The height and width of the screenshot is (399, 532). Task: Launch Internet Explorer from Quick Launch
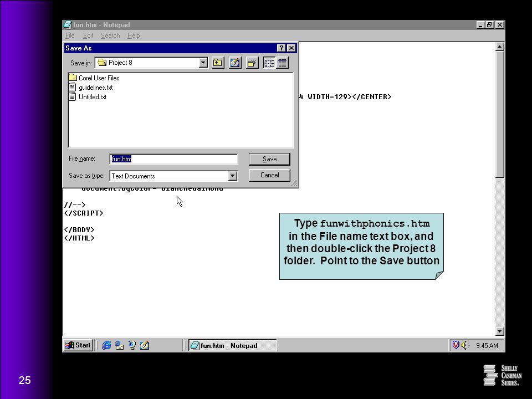pyautogui.click(x=106, y=345)
